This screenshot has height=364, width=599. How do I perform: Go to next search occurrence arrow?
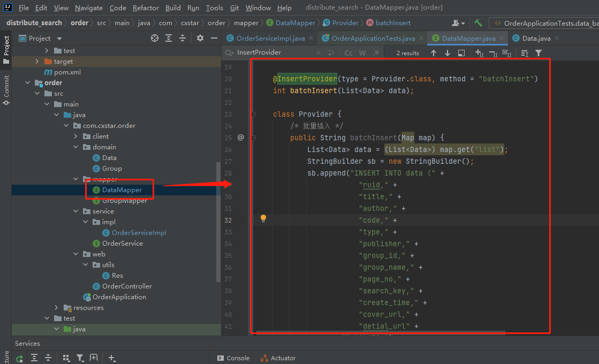(x=448, y=52)
